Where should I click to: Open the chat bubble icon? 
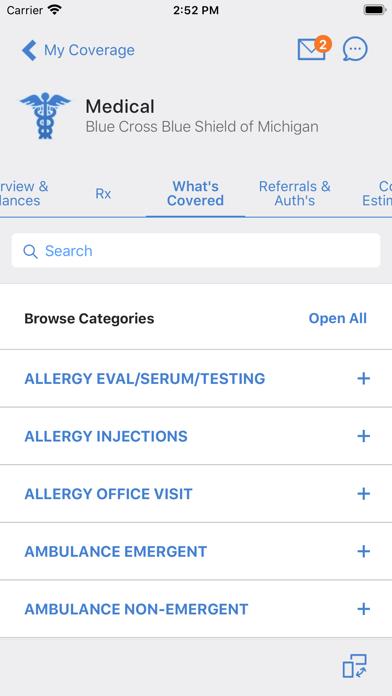[355, 49]
